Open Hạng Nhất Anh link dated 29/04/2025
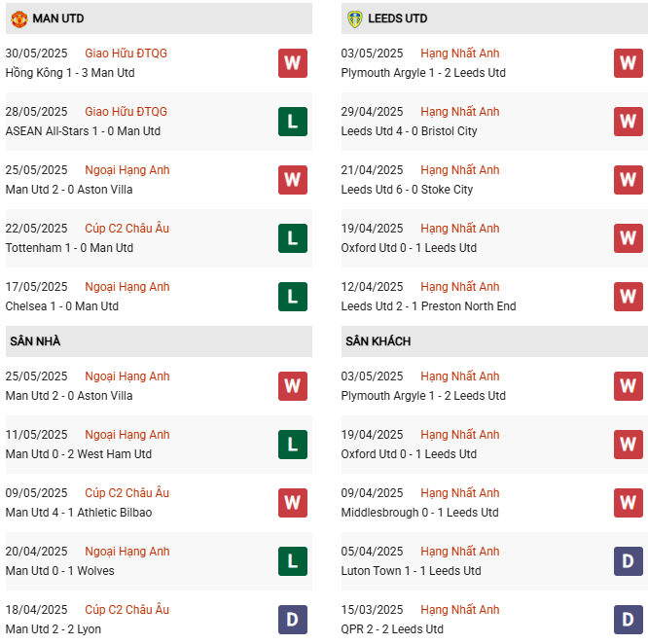The width and height of the screenshot is (648, 644). pyautogui.click(x=459, y=112)
